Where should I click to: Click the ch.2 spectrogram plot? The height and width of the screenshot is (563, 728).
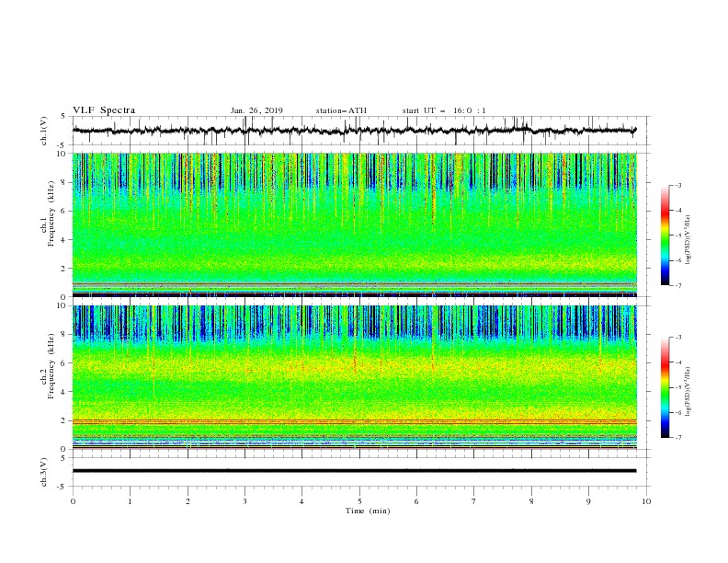pyautogui.click(x=355, y=377)
